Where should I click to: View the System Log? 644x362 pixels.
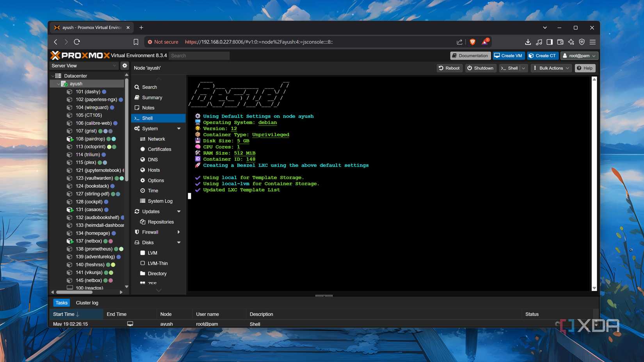160,201
